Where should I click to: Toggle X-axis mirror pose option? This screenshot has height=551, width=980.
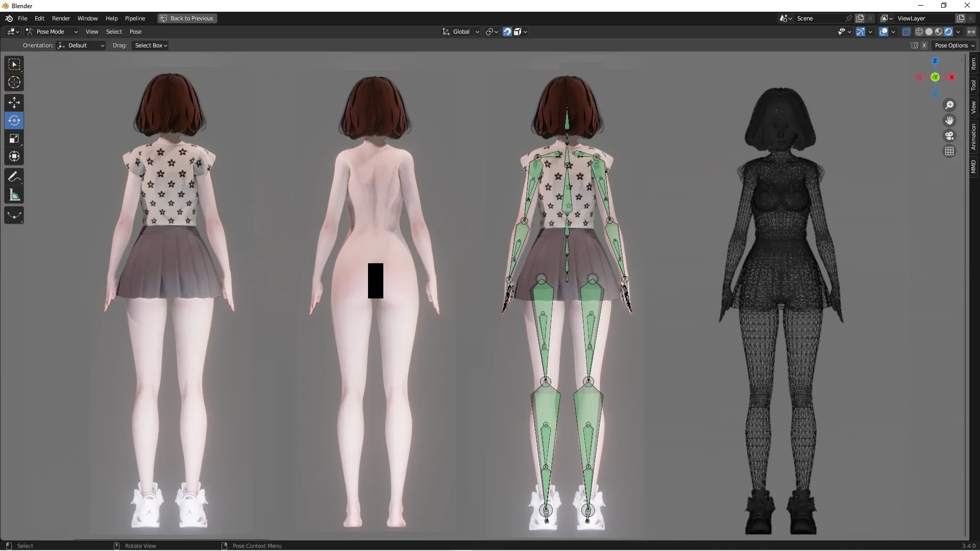pos(924,45)
